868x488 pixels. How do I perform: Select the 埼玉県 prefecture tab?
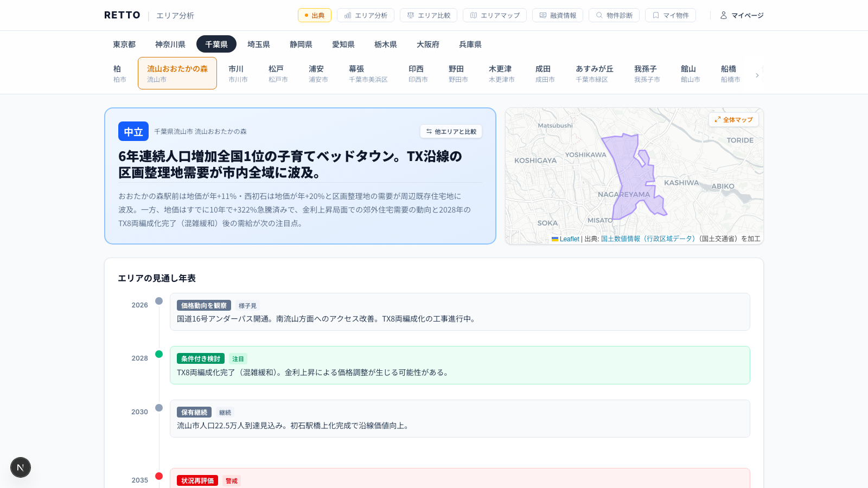259,44
